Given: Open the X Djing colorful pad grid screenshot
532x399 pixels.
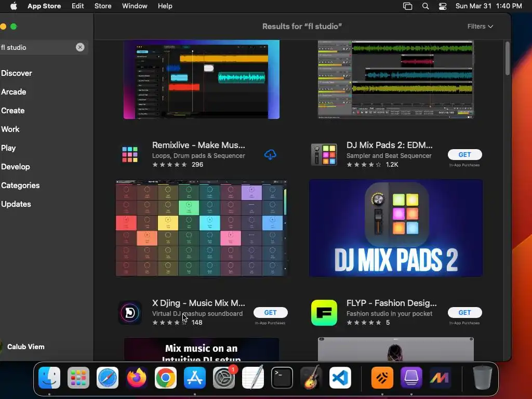Looking at the screenshot, I should [x=202, y=228].
